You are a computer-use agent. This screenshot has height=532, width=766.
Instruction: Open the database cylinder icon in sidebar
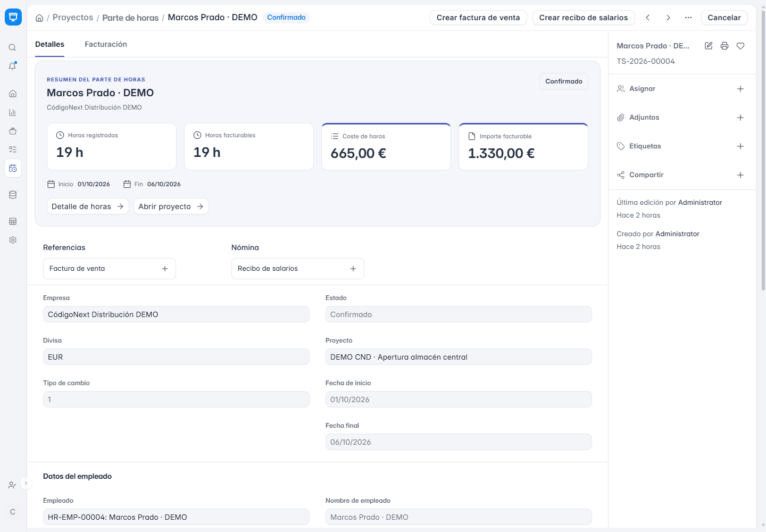pos(13,195)
